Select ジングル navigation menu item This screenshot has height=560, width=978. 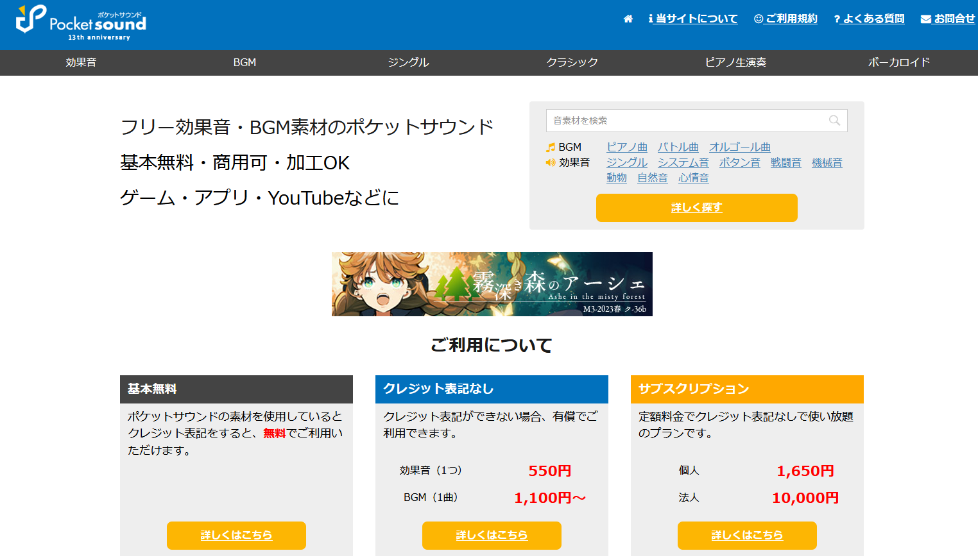(x=408, y=62)
